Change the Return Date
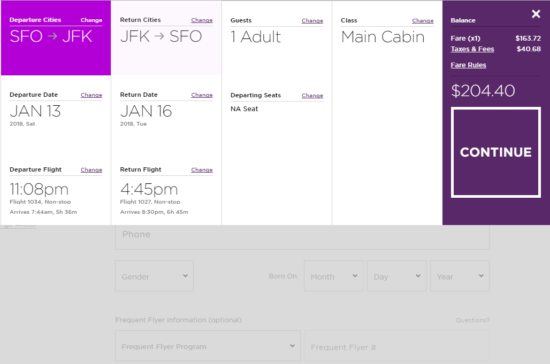Screen dimensions: 550x364 click(x=202, y=95)
